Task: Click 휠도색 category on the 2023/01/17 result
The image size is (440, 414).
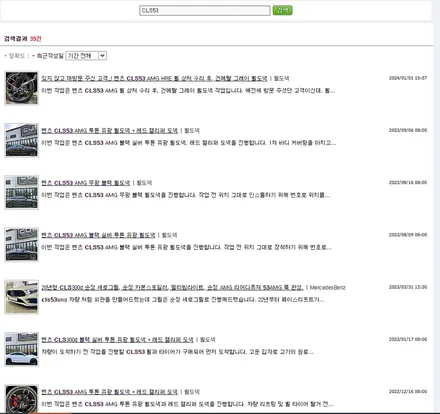Action: (x=207, y=340)
